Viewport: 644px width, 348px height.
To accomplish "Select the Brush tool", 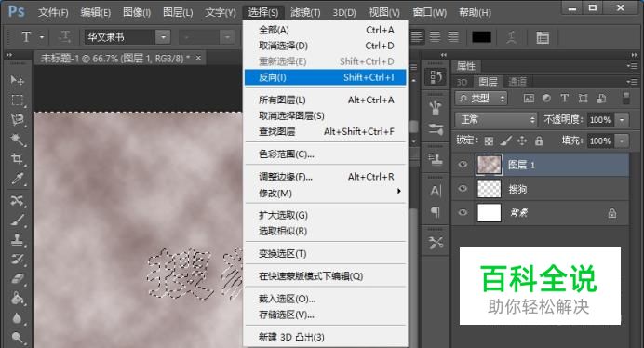I will pyautogui.click(x=17, y=220).
